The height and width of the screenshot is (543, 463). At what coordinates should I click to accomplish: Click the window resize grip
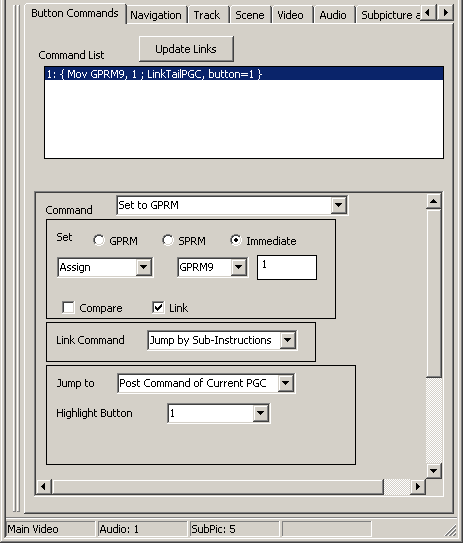451,530
